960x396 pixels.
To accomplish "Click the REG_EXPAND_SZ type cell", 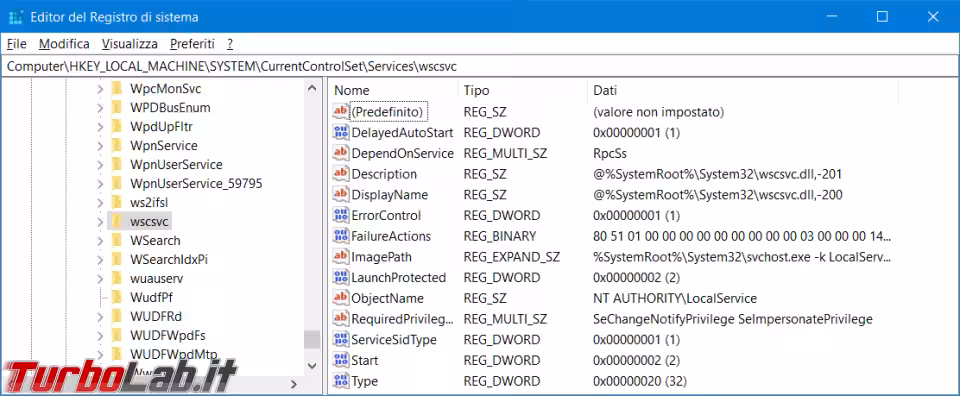I will click(x=511, y=256).
